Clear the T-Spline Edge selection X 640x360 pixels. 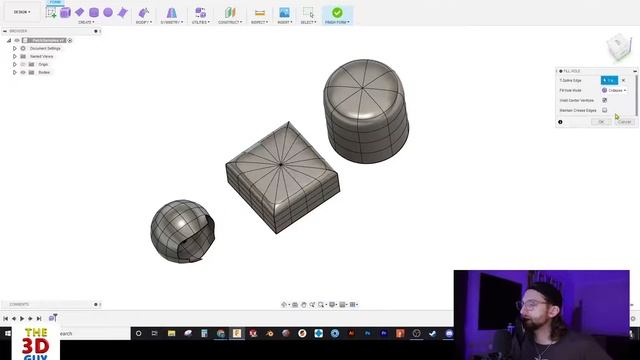point(623,80)
